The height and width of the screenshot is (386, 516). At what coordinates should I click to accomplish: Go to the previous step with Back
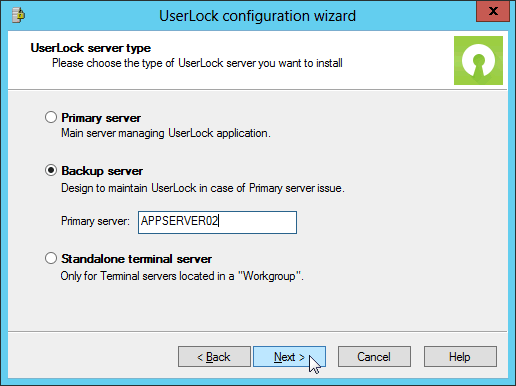pyautogui.click(x=214, y=357)
